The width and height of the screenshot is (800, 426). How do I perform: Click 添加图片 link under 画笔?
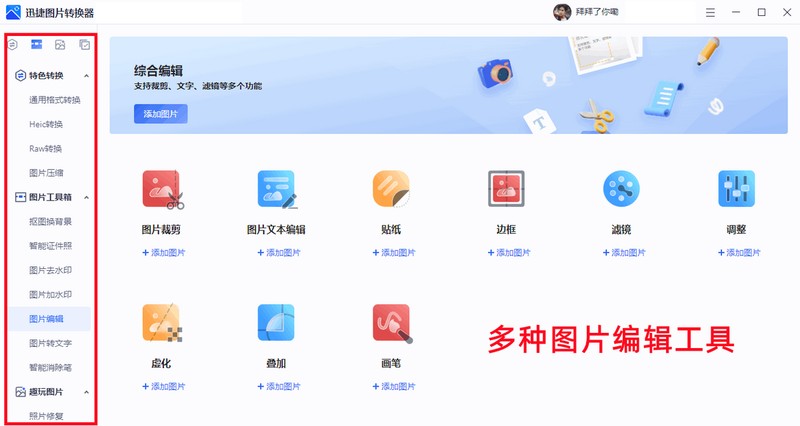[x=394, y=387]
